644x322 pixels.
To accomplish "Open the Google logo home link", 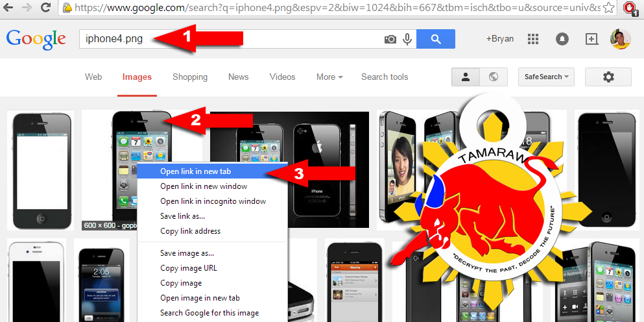I will pyautogui.click(x=36, y=39).
